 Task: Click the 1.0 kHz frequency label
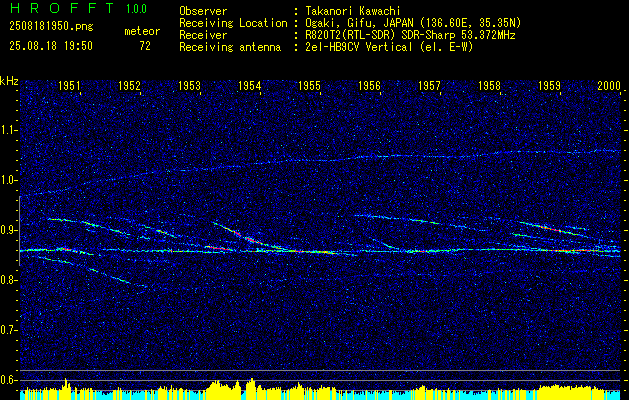(x=7, y=180)
